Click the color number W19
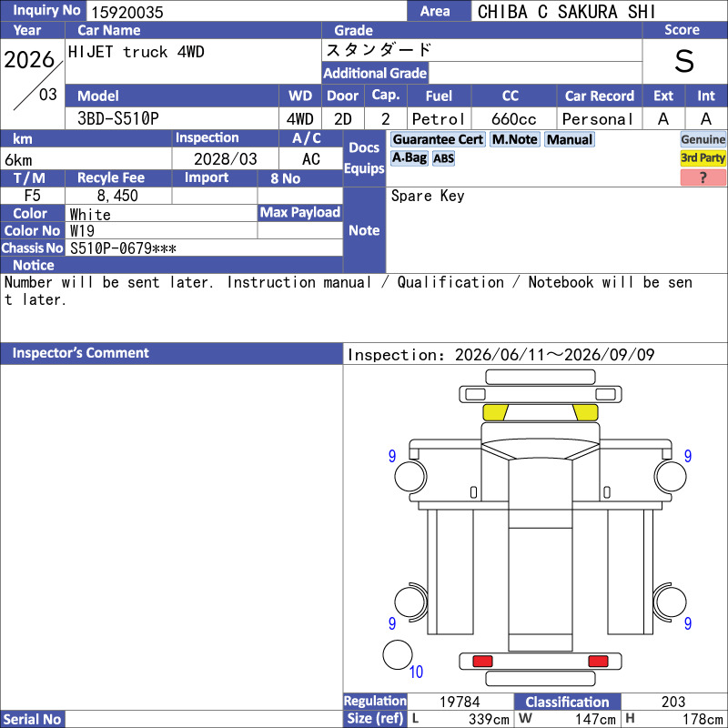The image size is (728, 728). click(x=82, y=231)
